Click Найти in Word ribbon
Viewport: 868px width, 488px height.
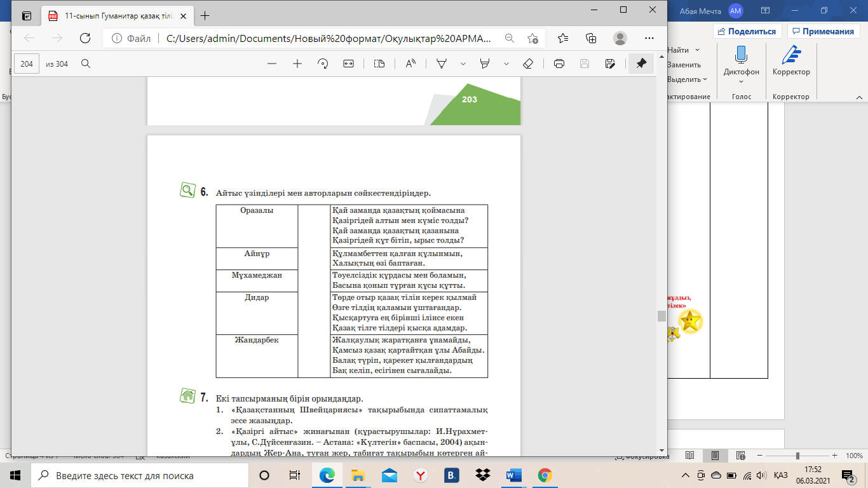[x=679, y=50]
